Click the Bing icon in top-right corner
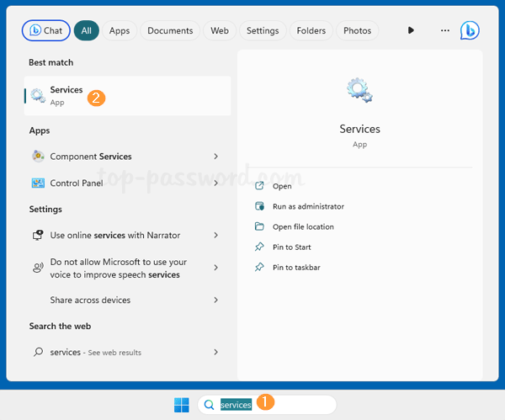This screenshot has height=420, width=505. point(470,30)
